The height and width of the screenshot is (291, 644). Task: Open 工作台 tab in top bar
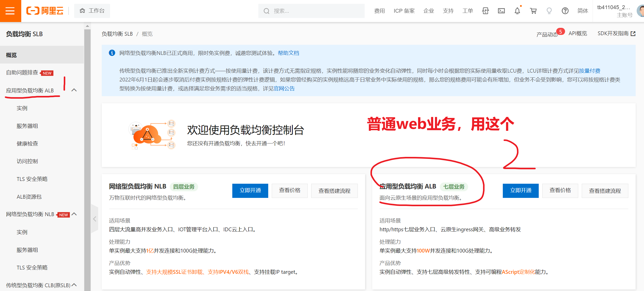point(92,11)
